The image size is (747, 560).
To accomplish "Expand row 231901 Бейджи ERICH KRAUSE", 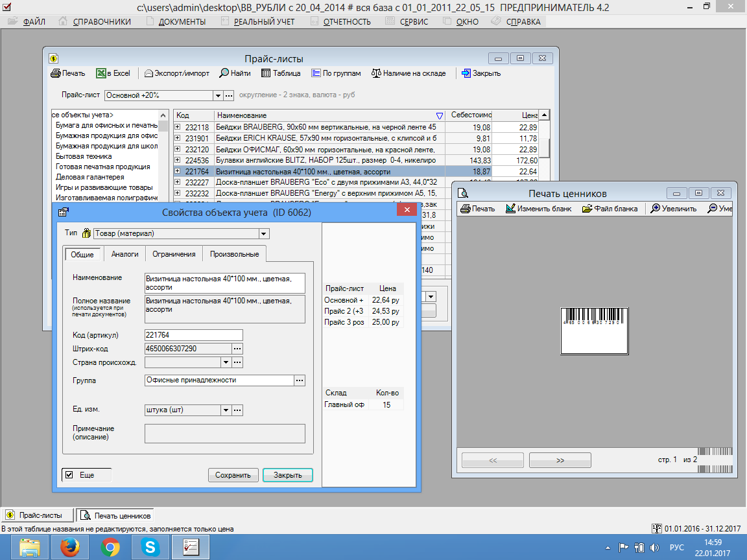I will point(177,138).
